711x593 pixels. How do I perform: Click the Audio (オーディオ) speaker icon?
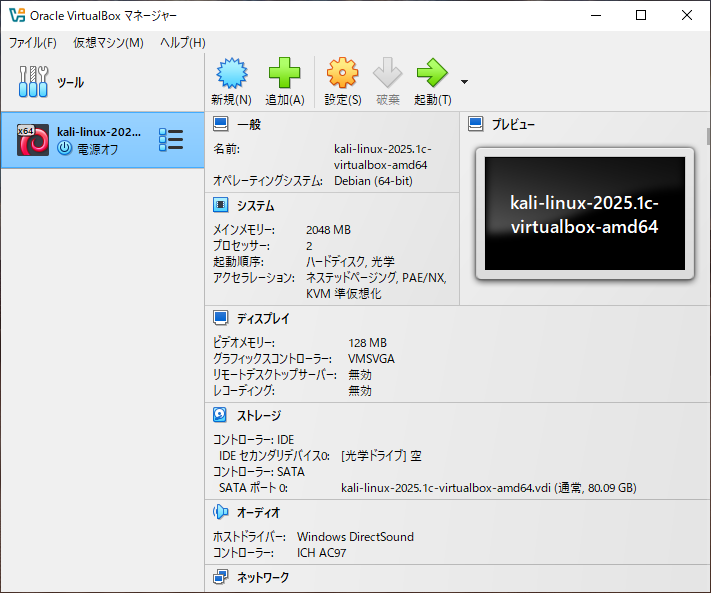[220, 512]
